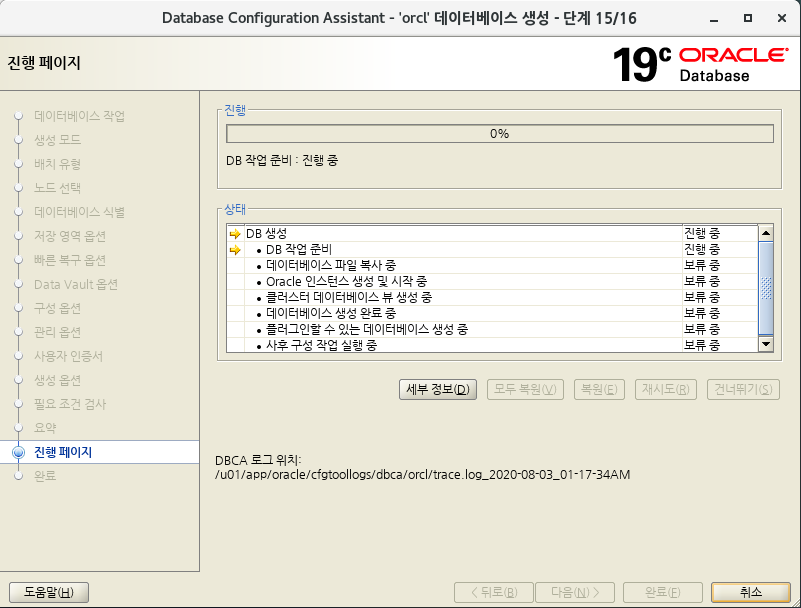The height and width of the screenshot is (608, 801).
Task: Click the 건너뛰기(S) skip button
Action: pos(743,390)
